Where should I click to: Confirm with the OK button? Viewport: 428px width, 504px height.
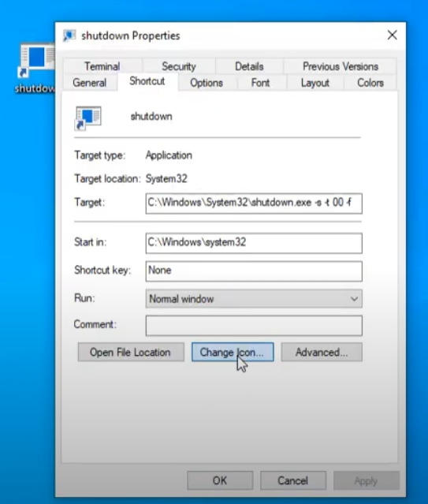tap(220, 480)
